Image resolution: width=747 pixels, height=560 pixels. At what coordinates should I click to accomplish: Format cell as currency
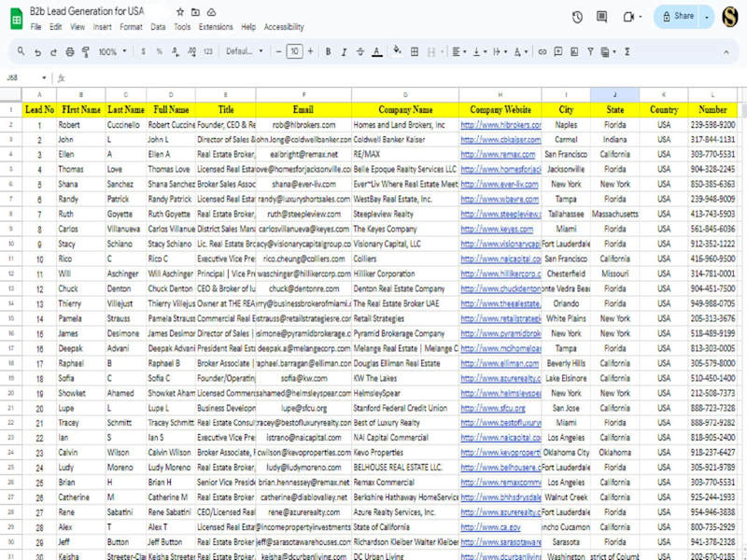pos(144,51)
